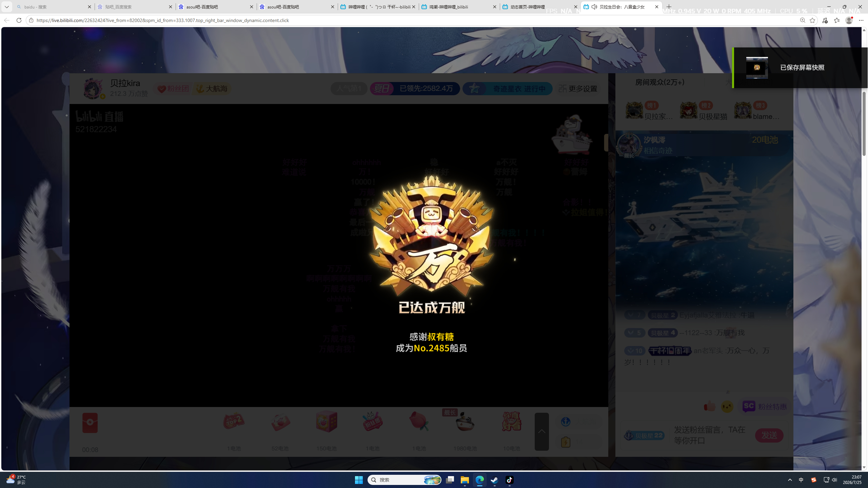Screen dimensions: 868x488
Task: Open the media control music note icon
Action: (x=825, y=20)
